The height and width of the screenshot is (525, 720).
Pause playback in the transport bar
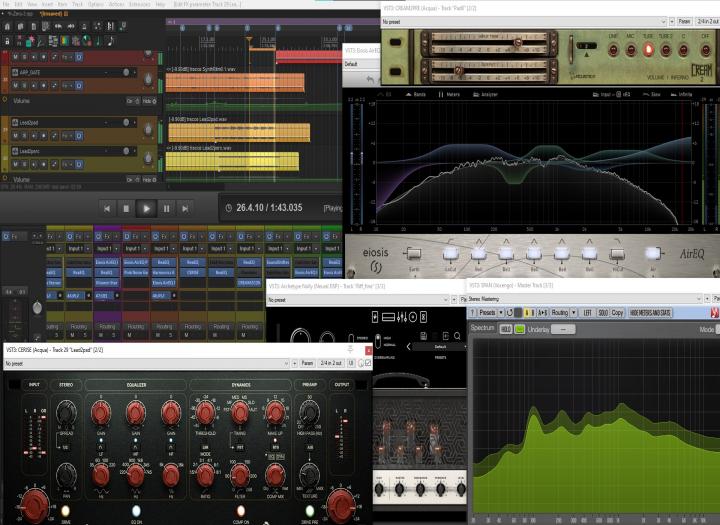pyautogui.click(x=166, y=209)
